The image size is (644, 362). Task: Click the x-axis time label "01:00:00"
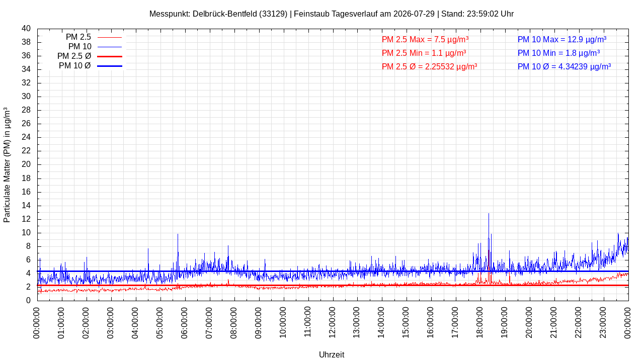coord(62,322)
